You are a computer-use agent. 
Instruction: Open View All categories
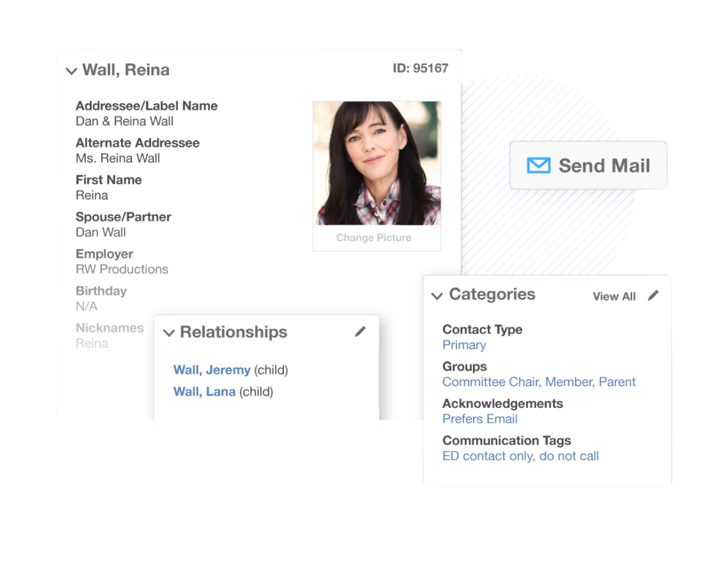(x=614, y=297)
